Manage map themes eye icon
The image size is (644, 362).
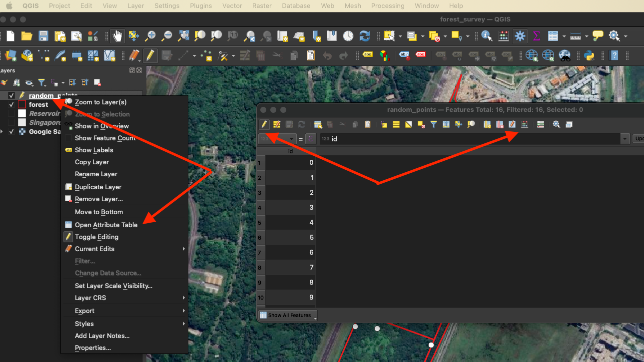29,82
